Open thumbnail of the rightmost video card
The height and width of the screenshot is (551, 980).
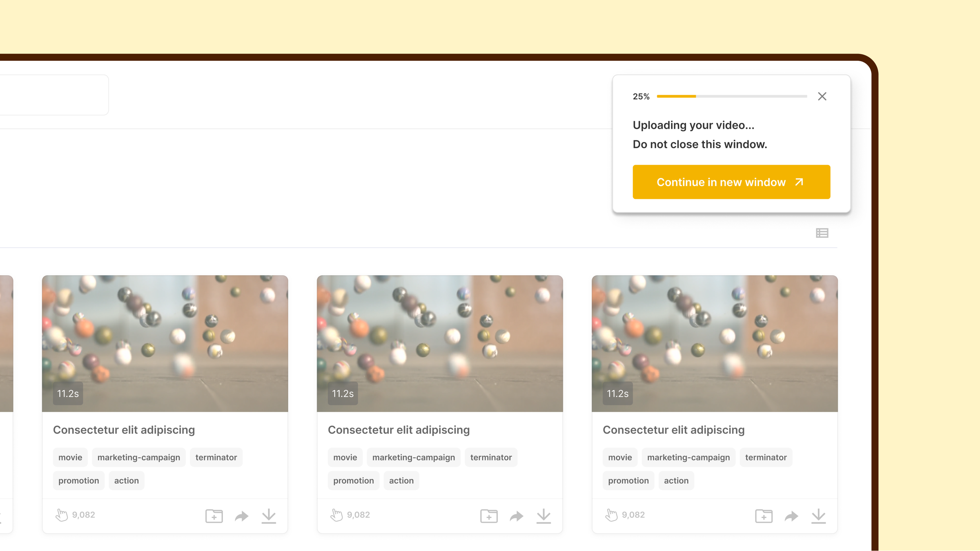[715, 343]
